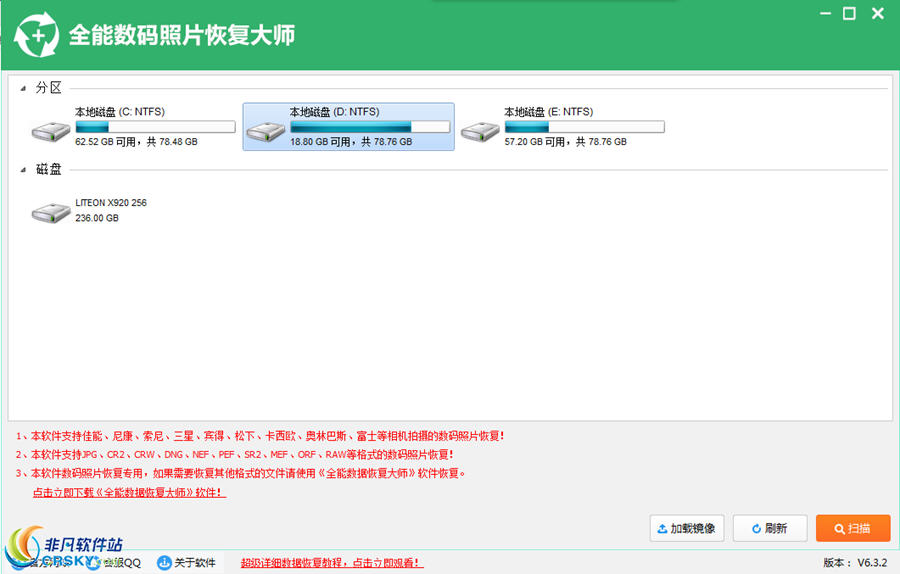Click the upload icon in the 加载镜像 button
The width and height of the screenshot is (900, 574).
coord(662,529)
